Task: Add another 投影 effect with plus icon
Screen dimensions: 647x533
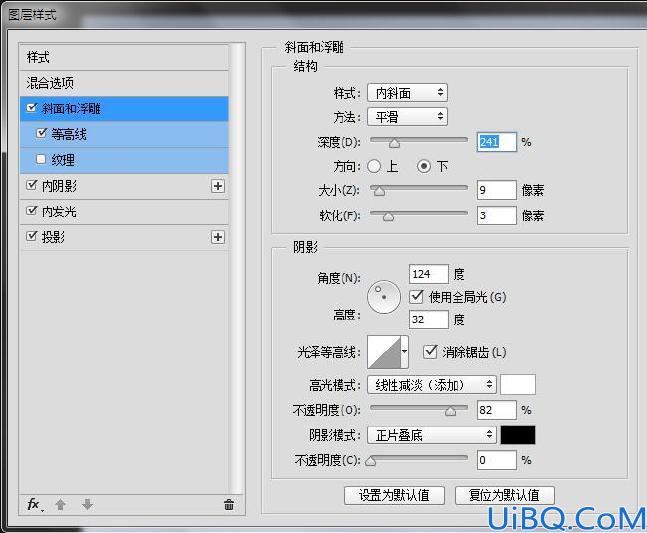Action: pos(218,237)
